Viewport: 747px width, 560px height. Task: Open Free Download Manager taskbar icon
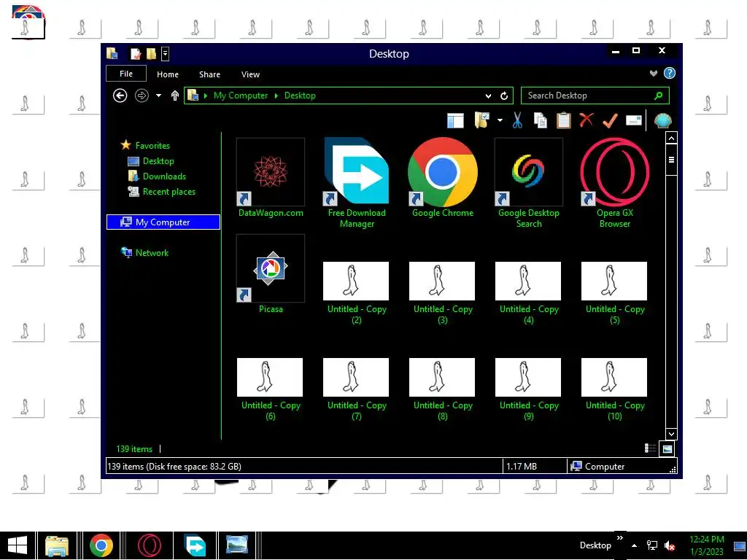[x=196, y=545]
